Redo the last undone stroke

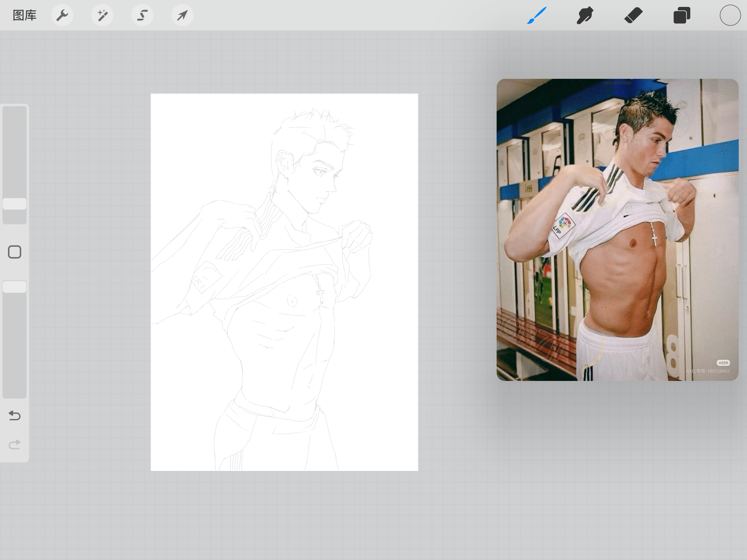(15, 444)
